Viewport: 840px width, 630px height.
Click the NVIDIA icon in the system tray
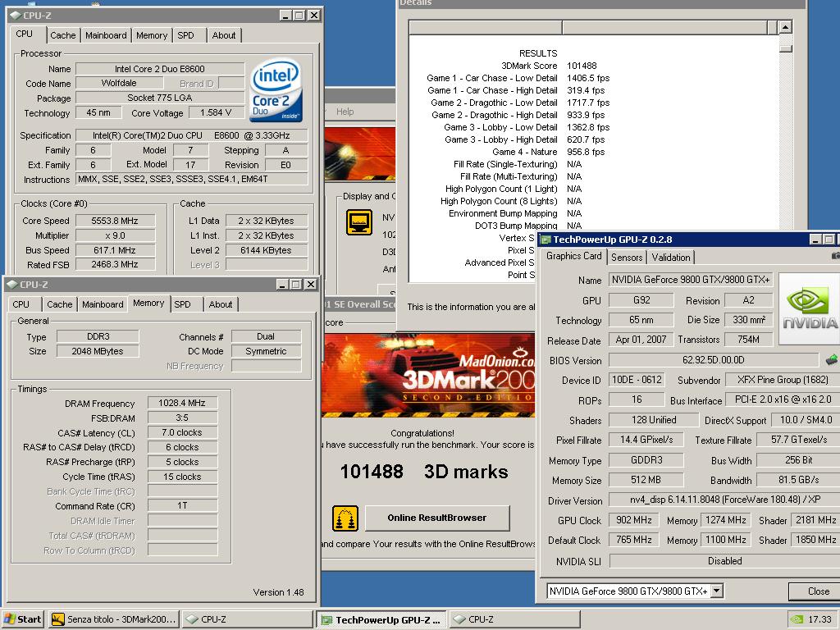[797, 619]
